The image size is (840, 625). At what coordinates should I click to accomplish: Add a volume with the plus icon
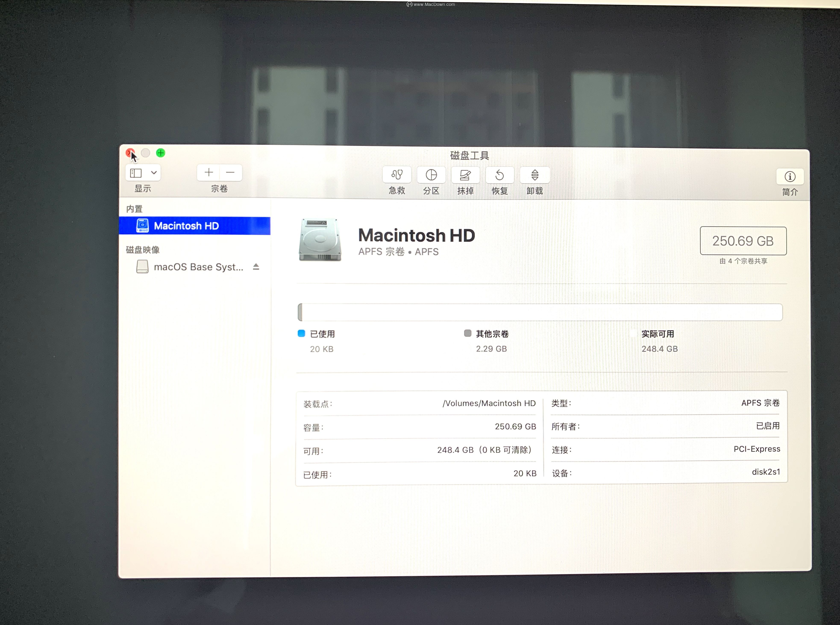click(x=208, y=172)
